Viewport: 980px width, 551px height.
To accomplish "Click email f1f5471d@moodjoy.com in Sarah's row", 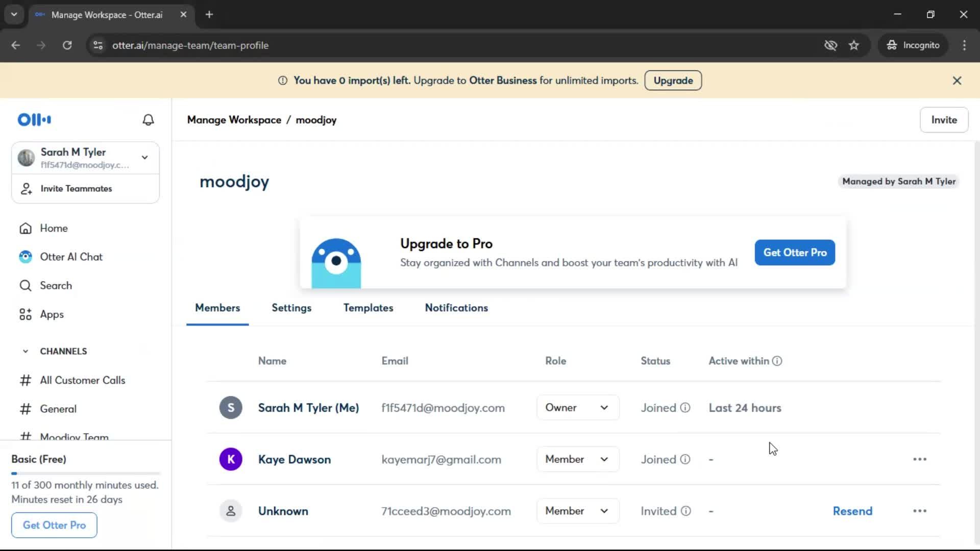I will click(443, 408).
